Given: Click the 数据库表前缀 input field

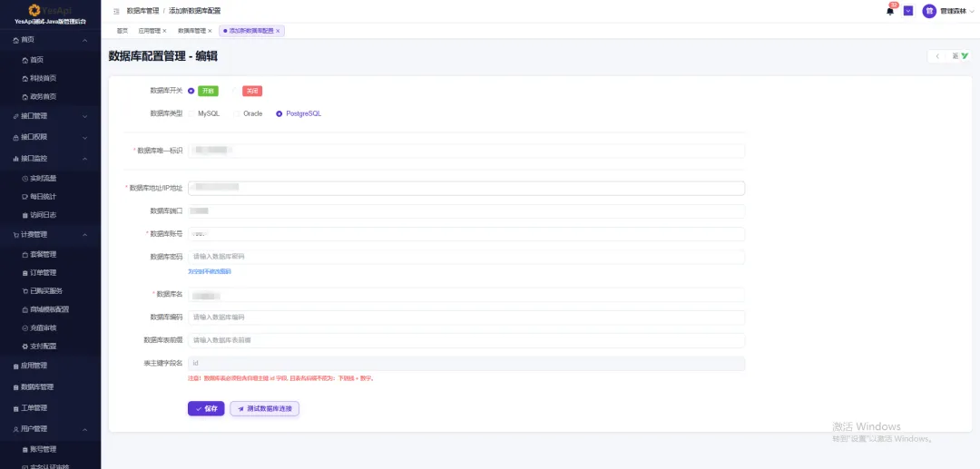Looking at the screenshot, I should pos(466,340).
